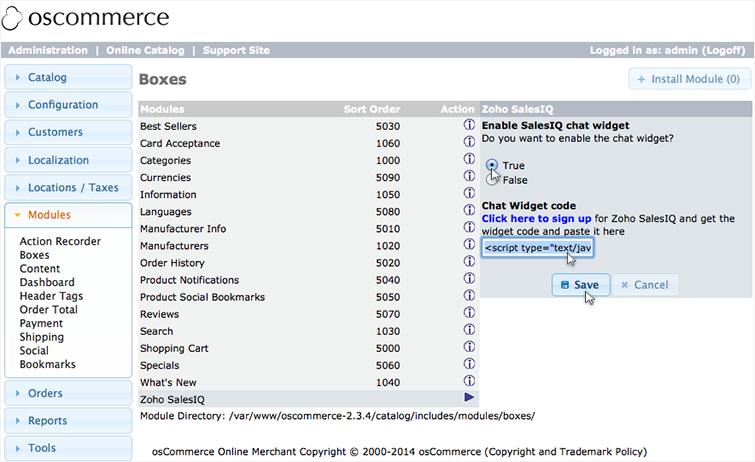Select the Shopping Cart module row

[308, 348]
